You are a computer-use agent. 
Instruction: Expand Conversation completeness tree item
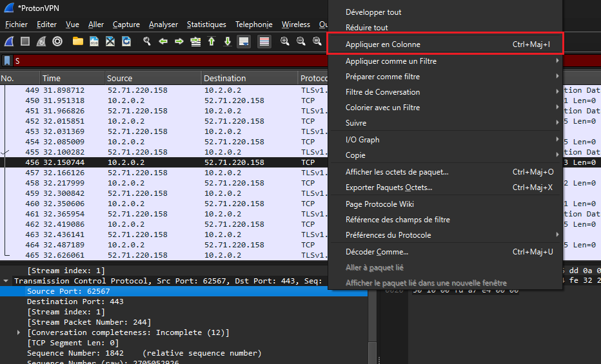[19, 332]
